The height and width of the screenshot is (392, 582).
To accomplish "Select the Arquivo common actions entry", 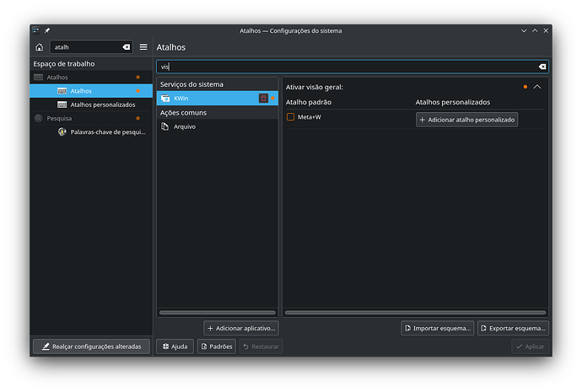I will 217,126.
